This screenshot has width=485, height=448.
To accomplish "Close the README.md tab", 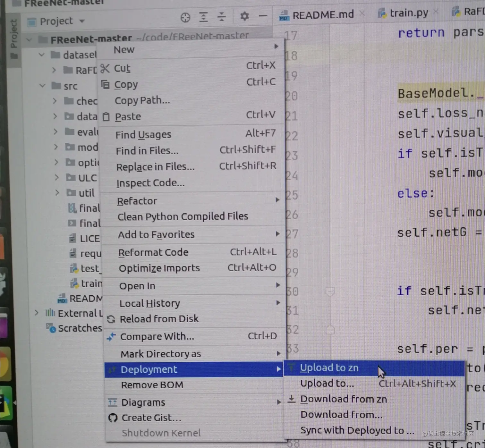I will pos(362,13).
